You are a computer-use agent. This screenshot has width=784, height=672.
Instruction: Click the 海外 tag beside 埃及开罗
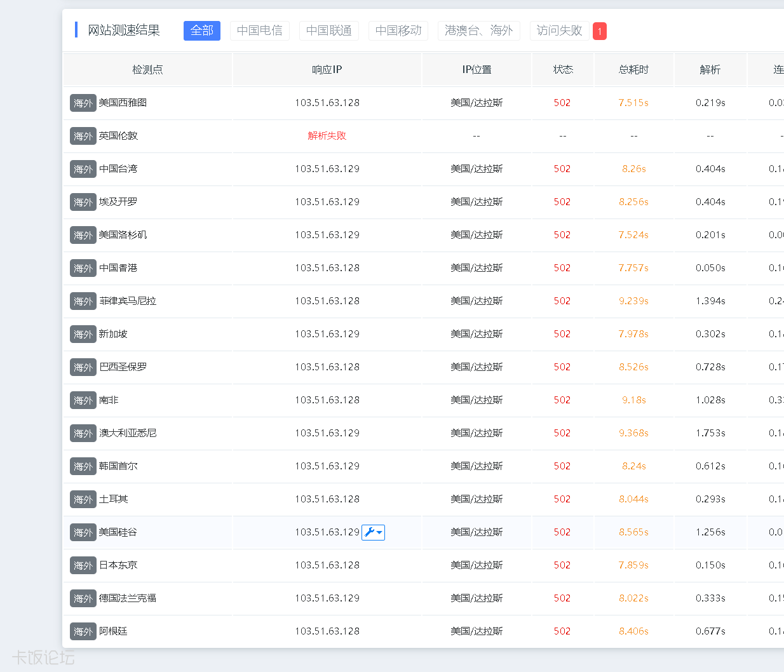point(83,202)
